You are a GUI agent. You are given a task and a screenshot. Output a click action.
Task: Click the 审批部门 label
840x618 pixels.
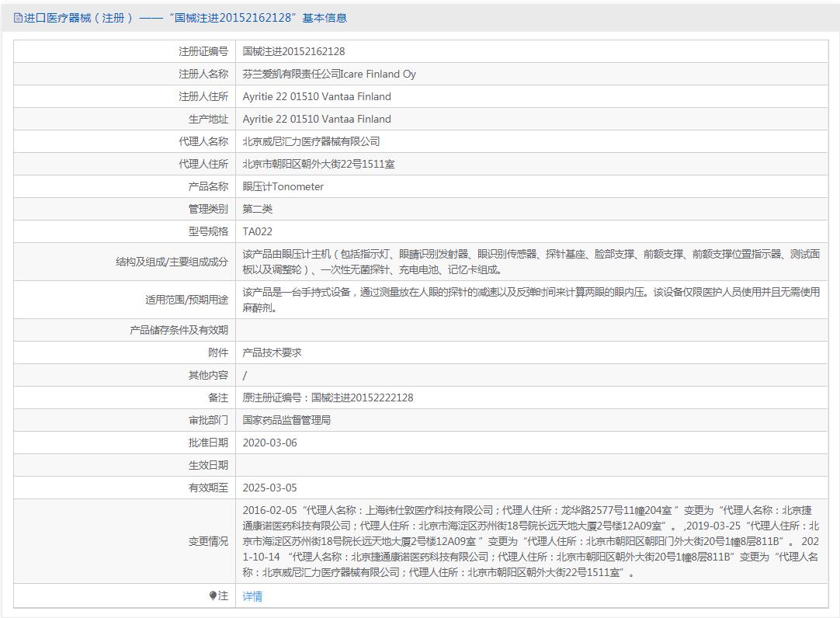click(x=208, y=420)
